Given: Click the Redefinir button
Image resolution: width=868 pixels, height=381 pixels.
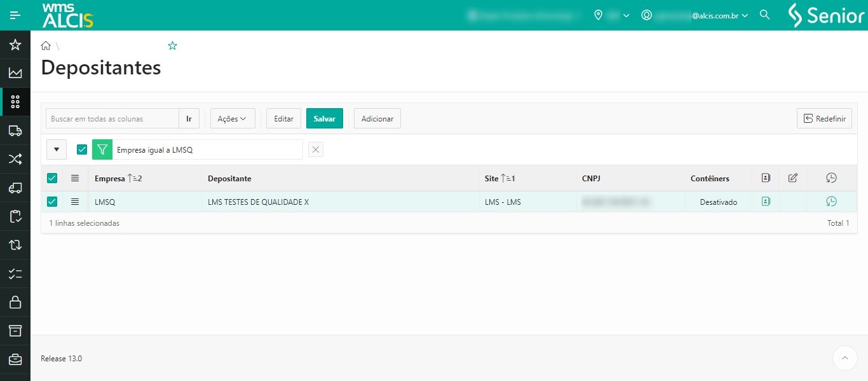Looking at the screenshot, I should [x=824, y=118].
